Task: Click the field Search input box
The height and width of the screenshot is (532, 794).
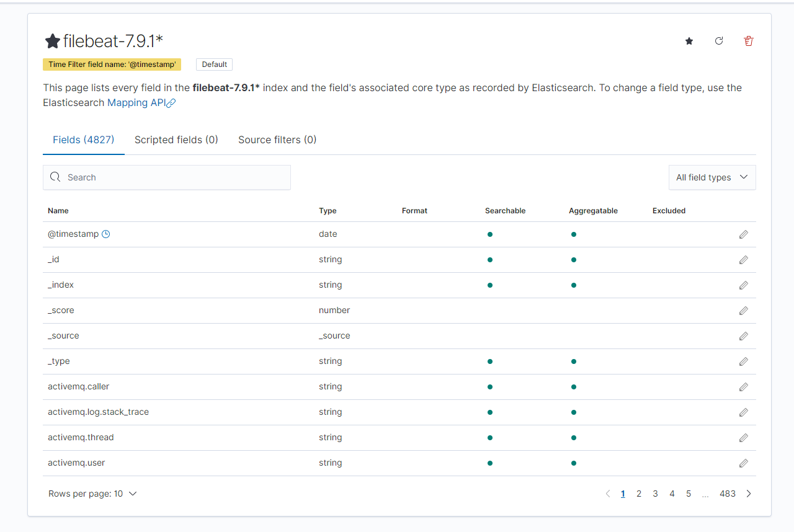Action: click(174, 177)
